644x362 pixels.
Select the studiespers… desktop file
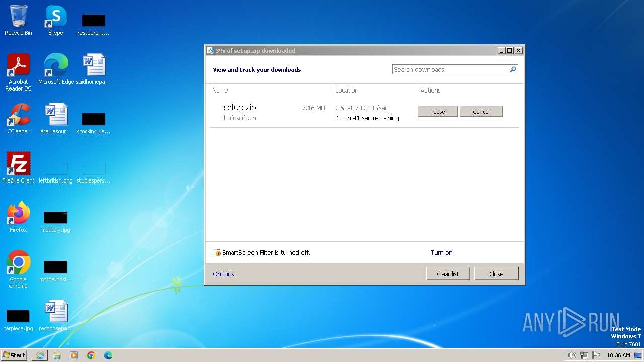(93, 172)
